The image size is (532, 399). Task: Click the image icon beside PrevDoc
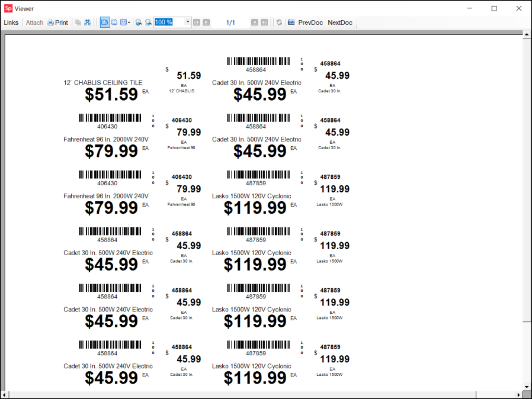[291, 22]
